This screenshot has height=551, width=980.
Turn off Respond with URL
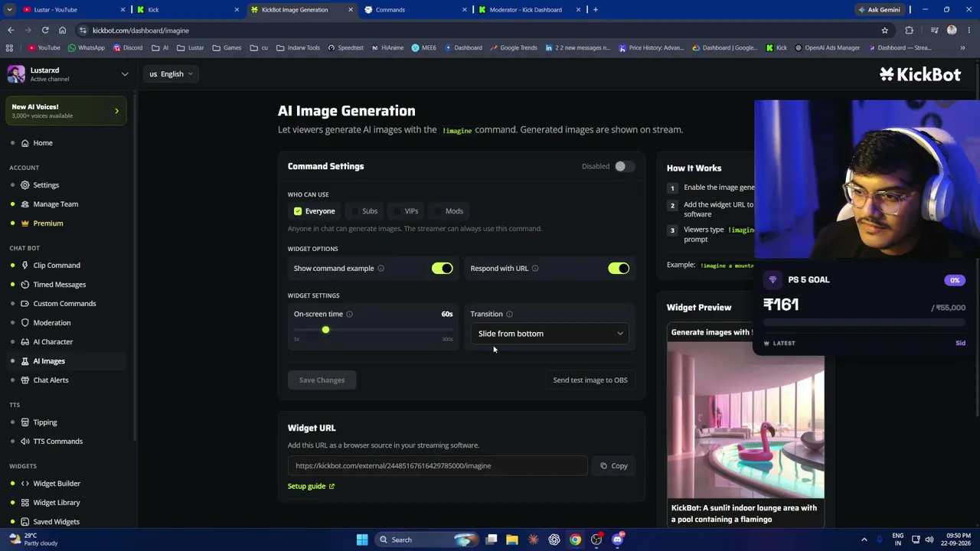(619, 268)
